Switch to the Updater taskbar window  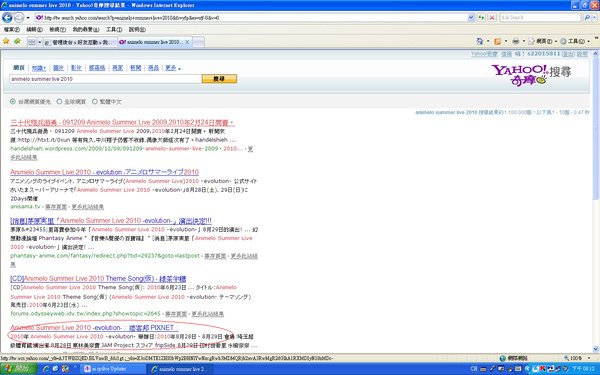click(112, 369)
